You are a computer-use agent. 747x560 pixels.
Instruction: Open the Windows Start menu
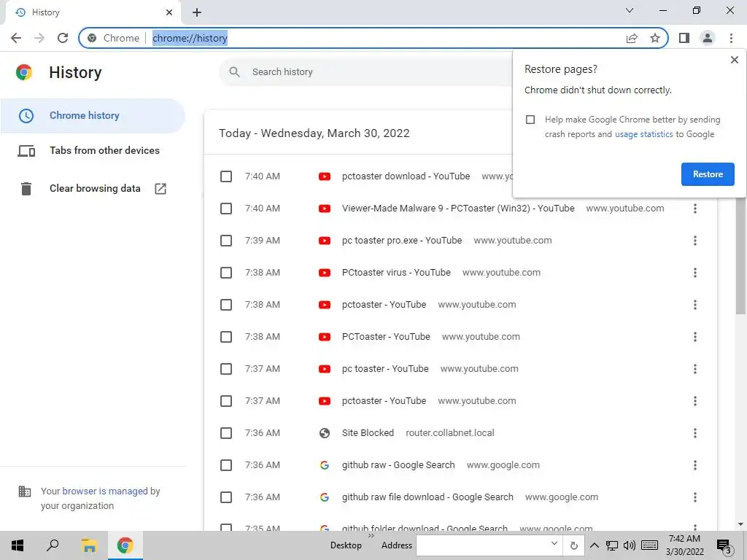coord(18,545)
